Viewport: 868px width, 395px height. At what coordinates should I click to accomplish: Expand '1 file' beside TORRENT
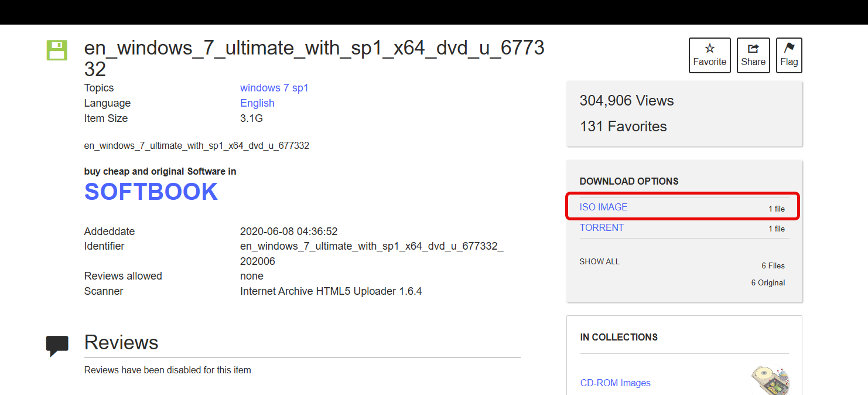(x=776, y=229)
